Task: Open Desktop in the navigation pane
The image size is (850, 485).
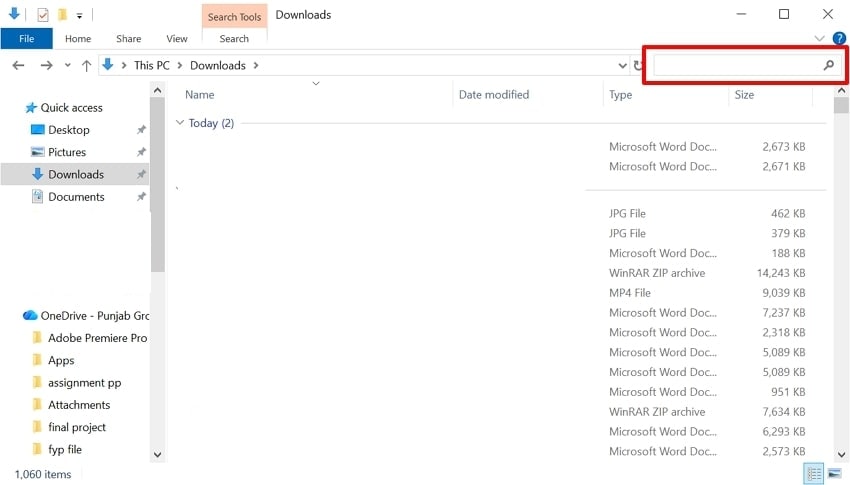Action: tap(69, 130)
